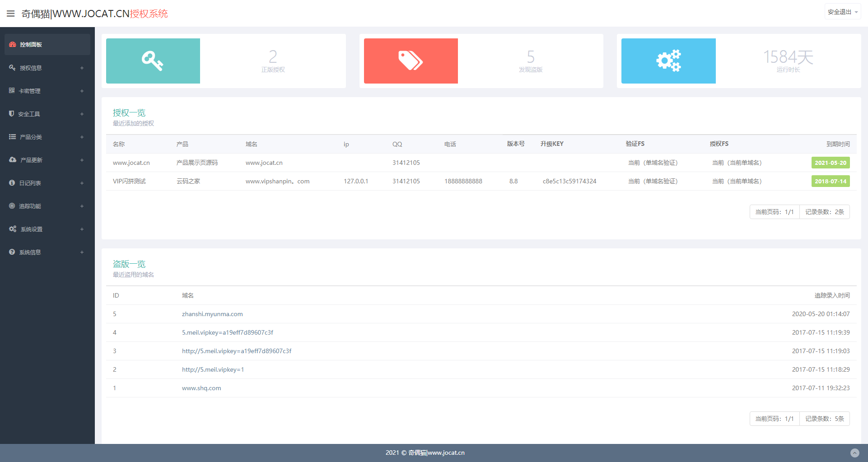The height and width of the screenshot is (462, 868).
Task: Click the 127.0.0.1 ip cell
Action: click(x=356, y=181)
